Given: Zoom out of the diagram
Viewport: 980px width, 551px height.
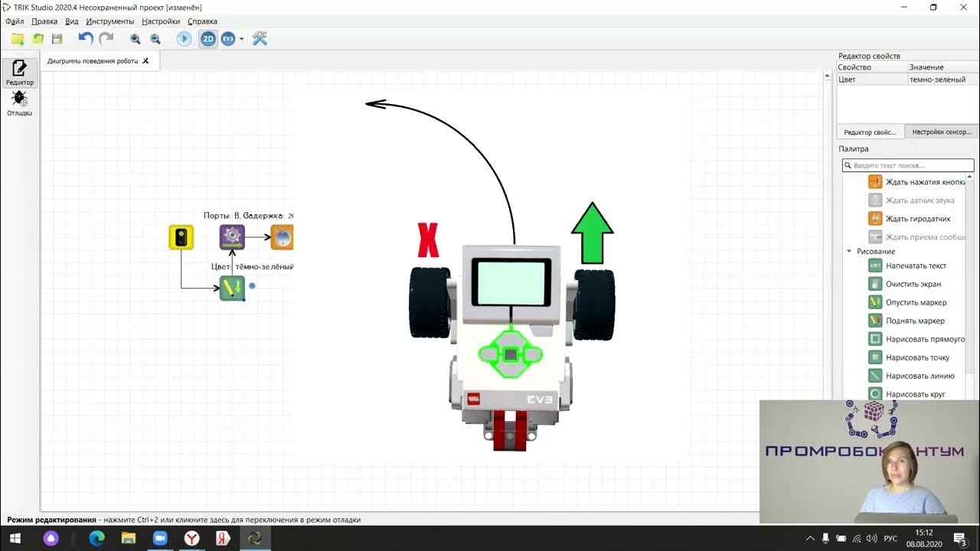Looking at the screenshot, I should tap(155, 38).
